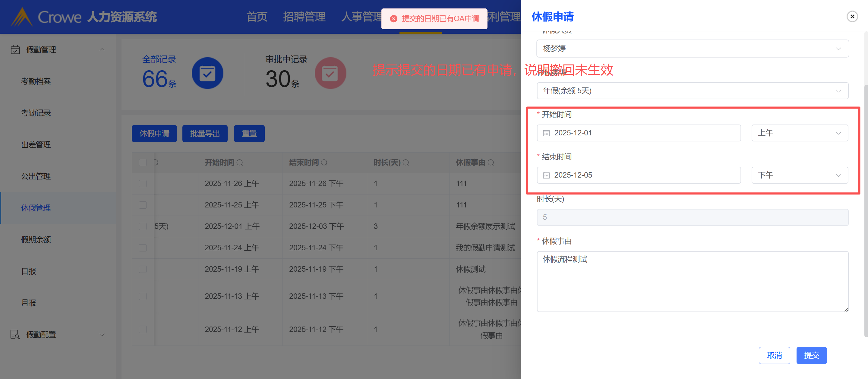Viewport: 868px width, 379px height.
Task: Click calendar icon in 结束时间 date field
Action: [546, 175]
